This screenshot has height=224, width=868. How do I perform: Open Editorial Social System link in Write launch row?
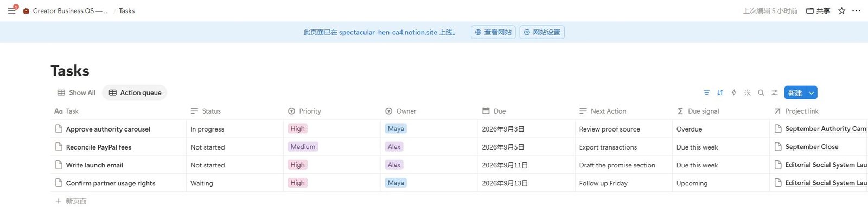point(826,165)
